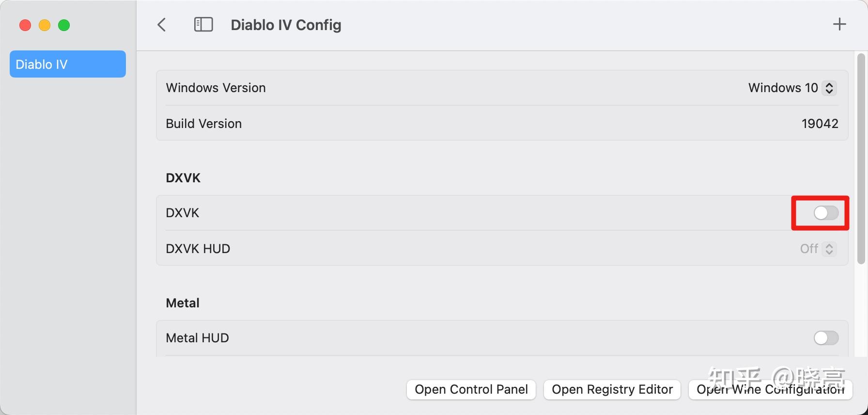Expand the DXVK HUD Off selector

[x=818, y=249]
